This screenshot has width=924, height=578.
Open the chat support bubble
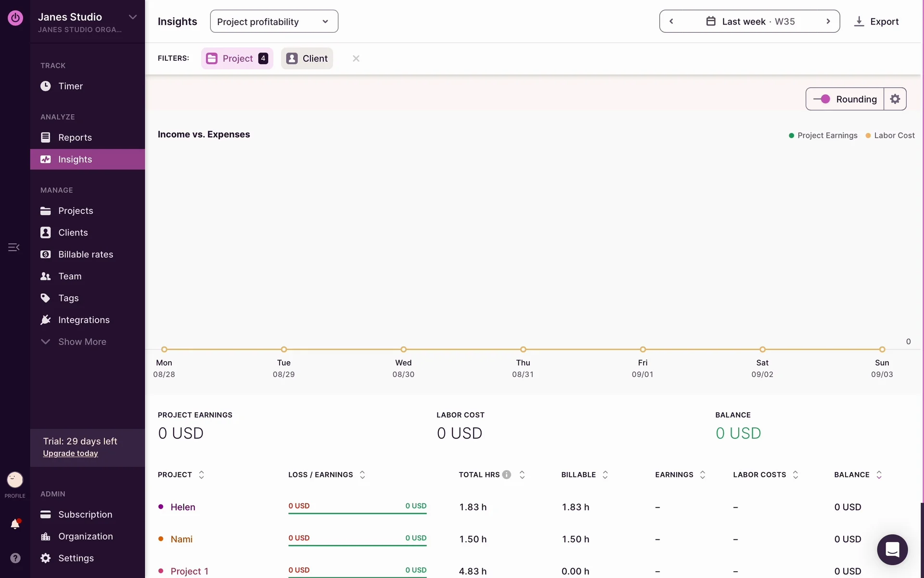(x=892, y=549)
